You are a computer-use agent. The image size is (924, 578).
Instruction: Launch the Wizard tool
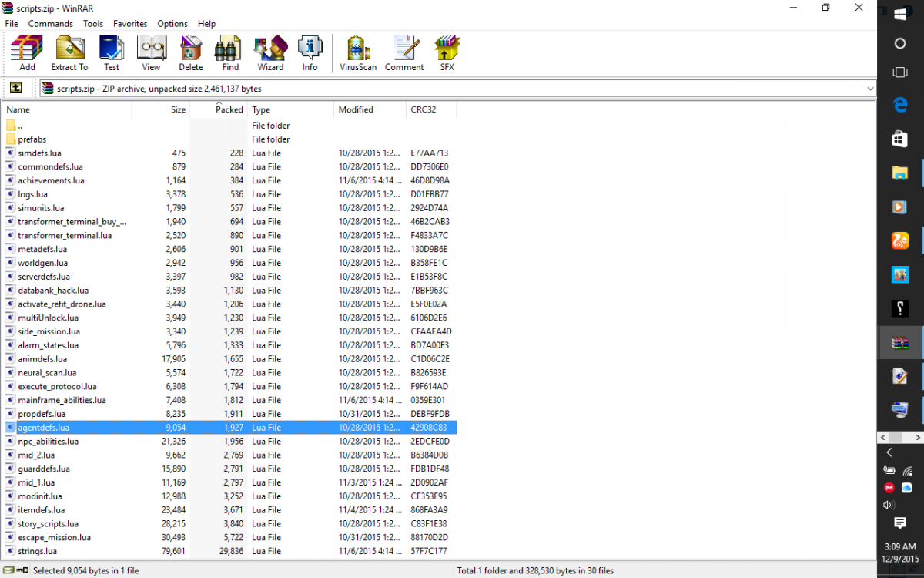270,53
